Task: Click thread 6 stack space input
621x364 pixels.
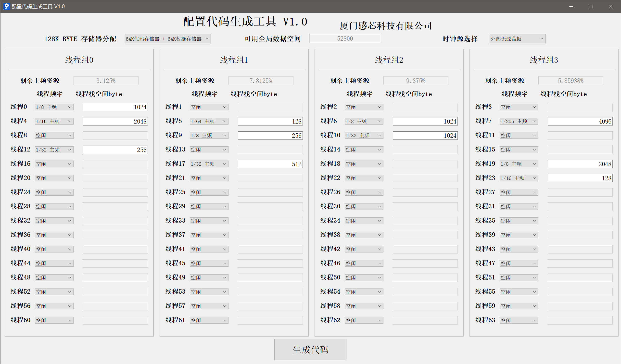Action: coord(425,121)
